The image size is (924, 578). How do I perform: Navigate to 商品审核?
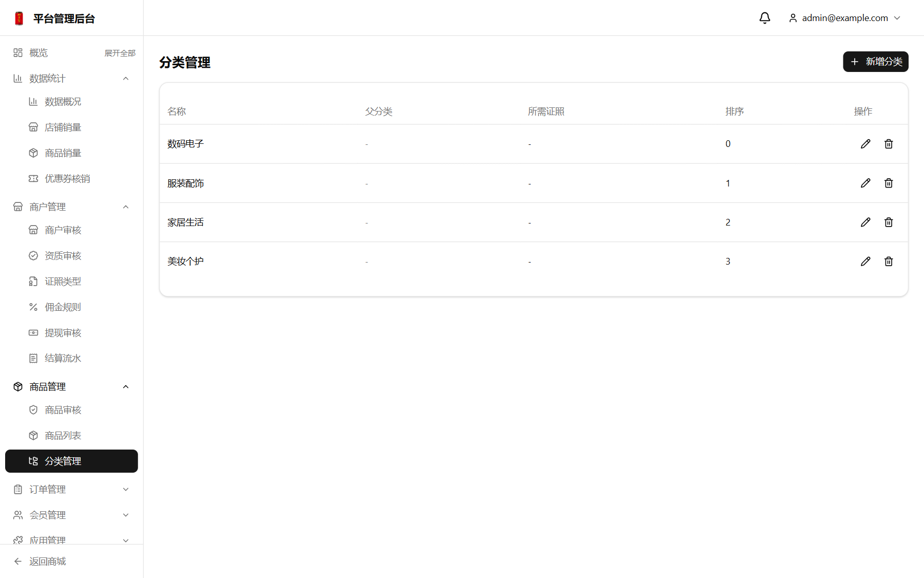[71, 410]
